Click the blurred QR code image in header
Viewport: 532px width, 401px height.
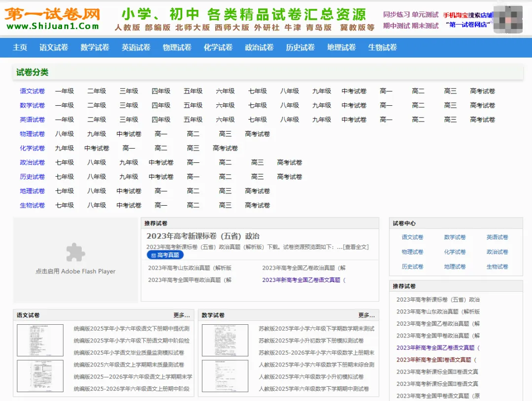pyautogui.click(x=508, y=19)
